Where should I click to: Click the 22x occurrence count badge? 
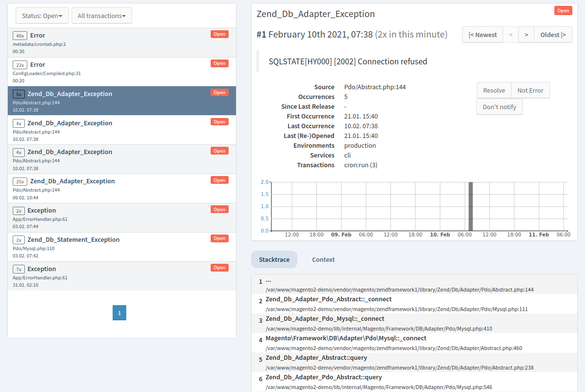[20, 65]
